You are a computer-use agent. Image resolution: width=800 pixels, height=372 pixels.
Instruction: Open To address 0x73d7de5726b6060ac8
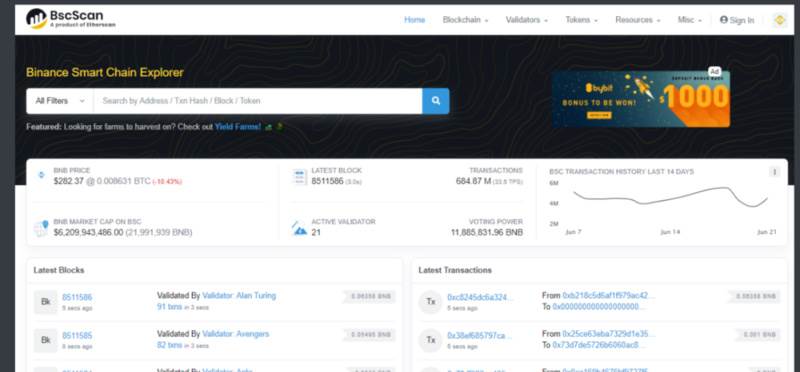click(599, 345)
